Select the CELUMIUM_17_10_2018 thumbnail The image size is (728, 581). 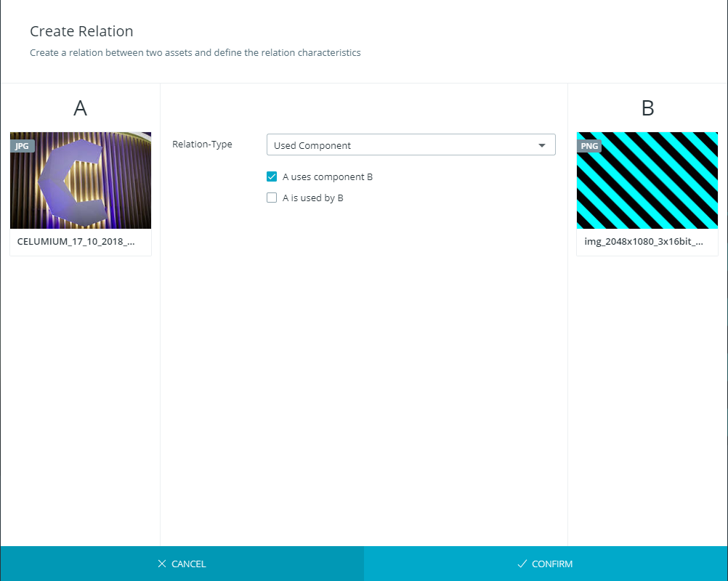click(80, 180)
